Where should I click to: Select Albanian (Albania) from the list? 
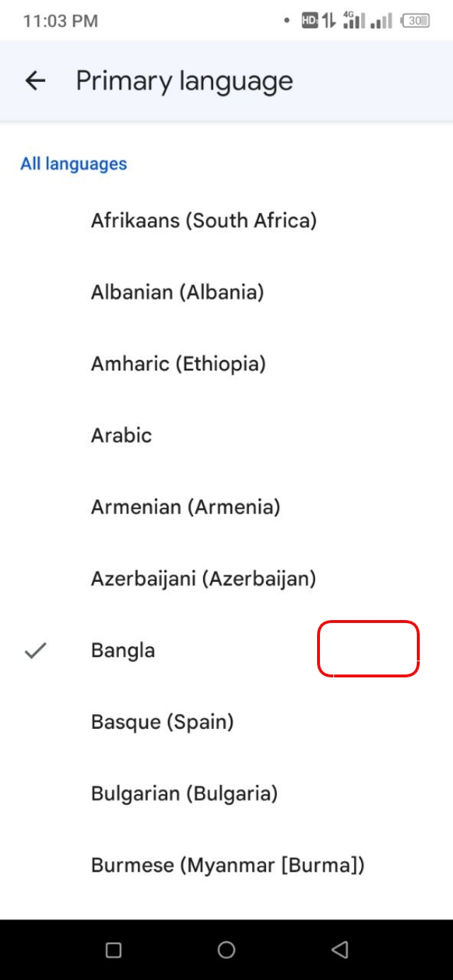[178, 292]
